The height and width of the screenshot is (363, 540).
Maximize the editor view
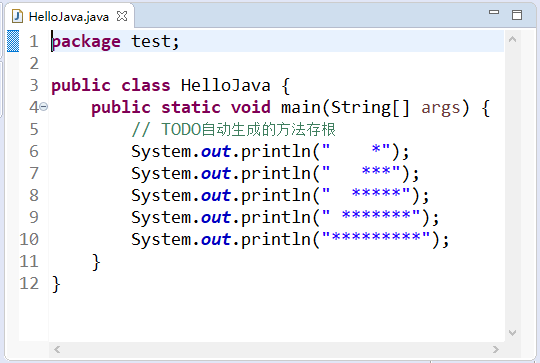click(517, 15)
